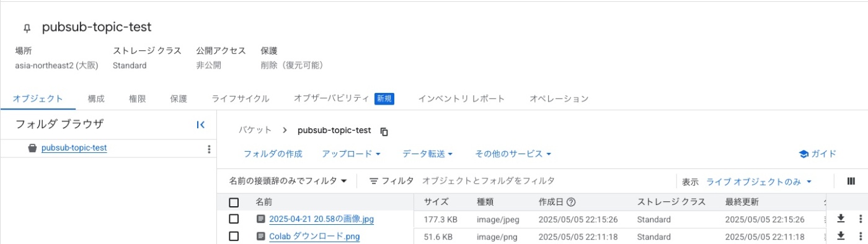This screenshot has width=868, height=244.
Task: Click the image/png type cell
Action: coord(496,237)
